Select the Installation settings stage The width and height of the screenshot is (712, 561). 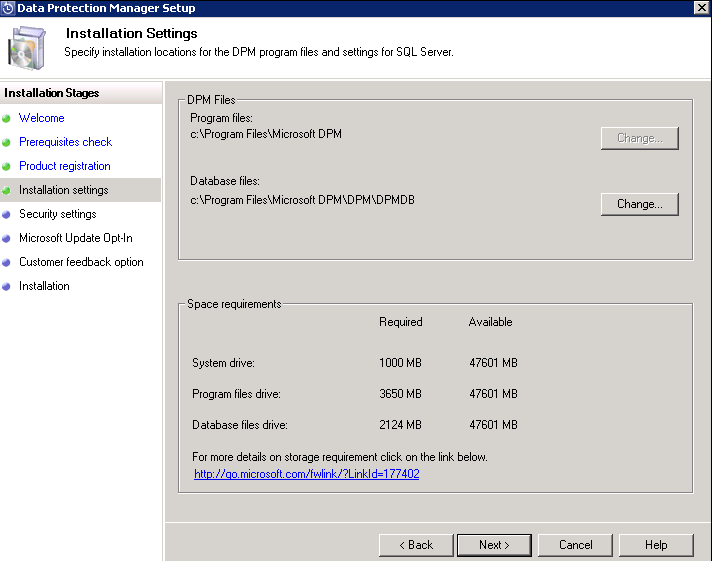coord(63,190)
